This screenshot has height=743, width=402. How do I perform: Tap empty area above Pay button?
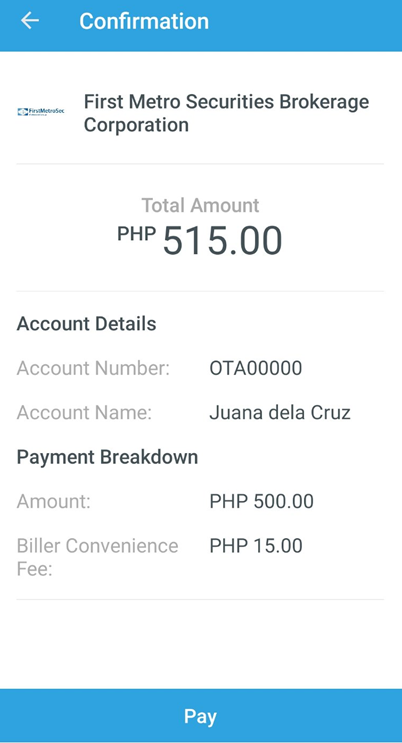(x=201, y=644)
